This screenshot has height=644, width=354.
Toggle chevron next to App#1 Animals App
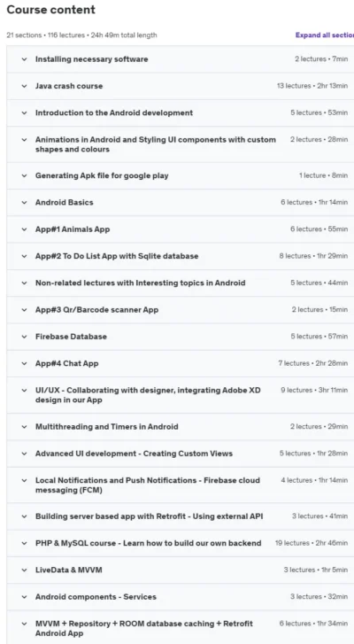[x=24, y=229]
